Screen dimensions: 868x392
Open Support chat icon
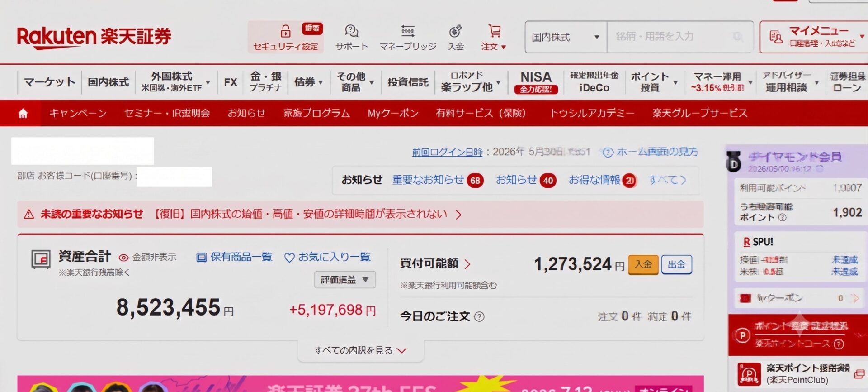(351, 31)
